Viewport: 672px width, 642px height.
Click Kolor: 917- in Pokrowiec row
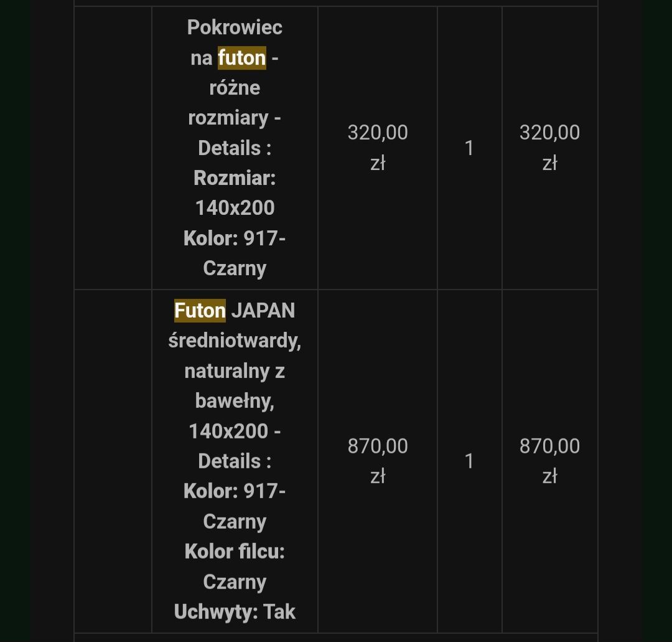pos(235,238)
